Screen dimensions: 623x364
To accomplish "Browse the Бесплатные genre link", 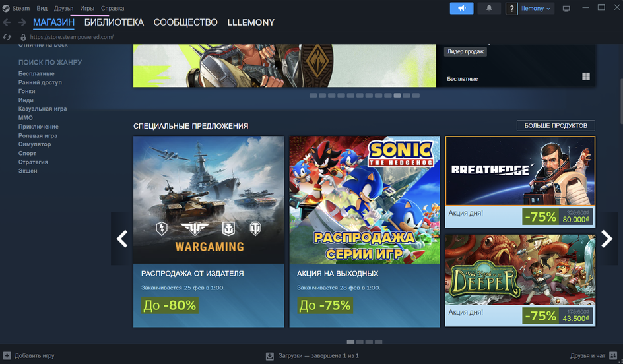I will [36, 73].
